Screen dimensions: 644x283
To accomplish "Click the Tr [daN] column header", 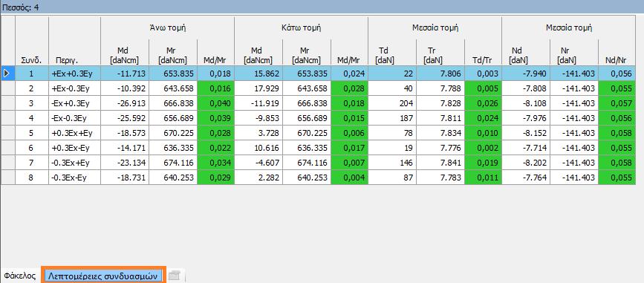I will coord(440,56).
